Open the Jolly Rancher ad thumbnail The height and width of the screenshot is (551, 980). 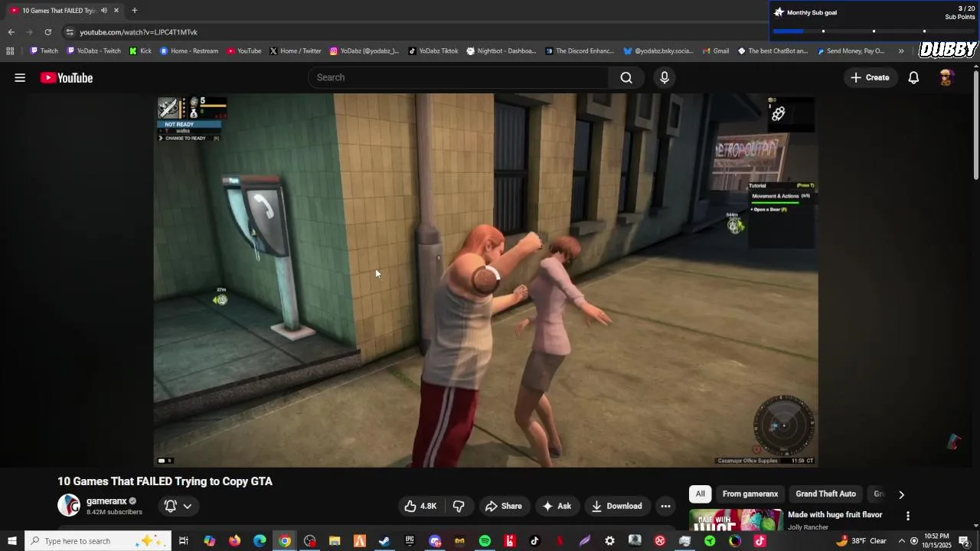736,520
